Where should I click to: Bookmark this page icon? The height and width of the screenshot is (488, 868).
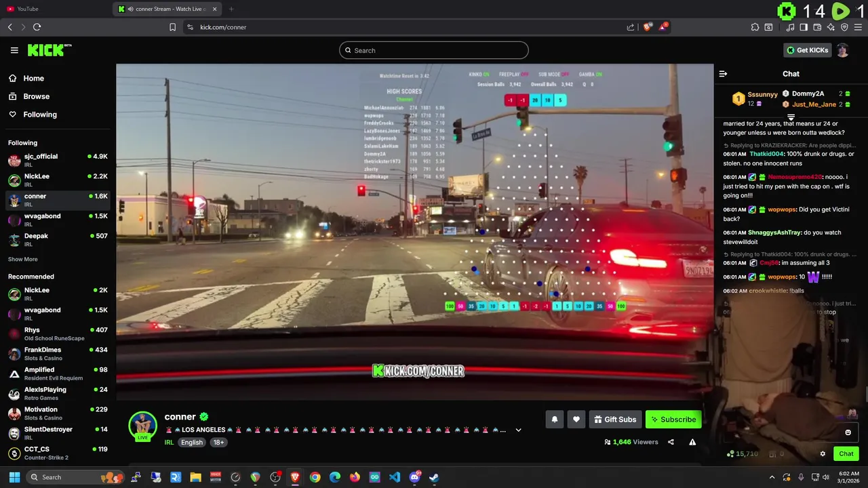click(x=172, y=27)
